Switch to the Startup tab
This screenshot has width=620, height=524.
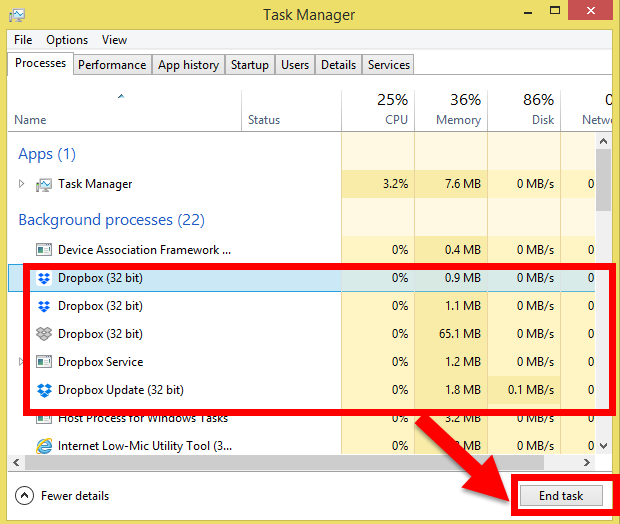coord(250,65)
